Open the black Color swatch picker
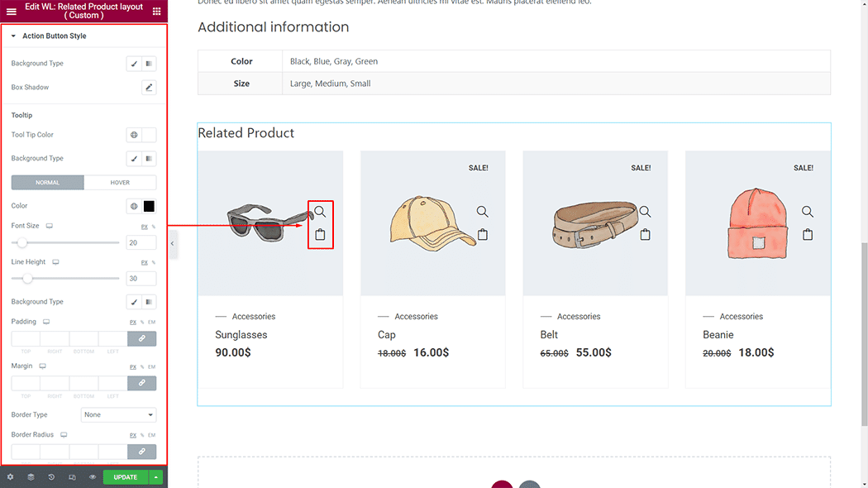The image size is (868, 488). coord(149,206)
